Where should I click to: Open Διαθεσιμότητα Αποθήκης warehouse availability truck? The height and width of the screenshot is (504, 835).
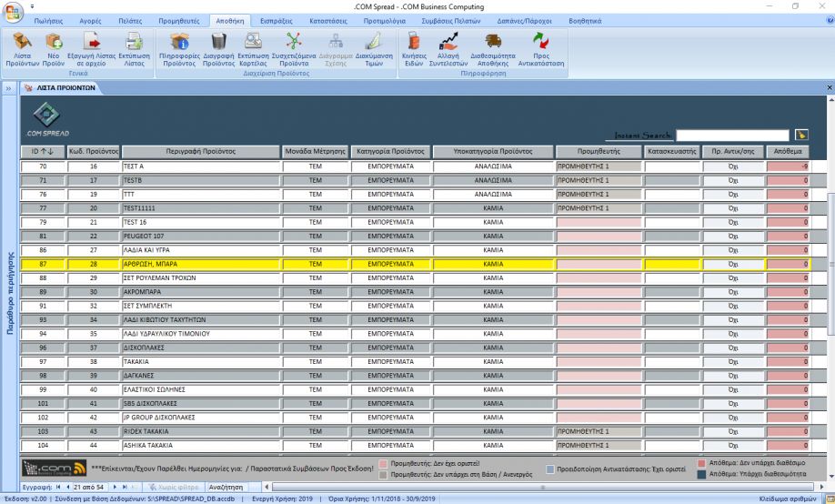[493, 49]
